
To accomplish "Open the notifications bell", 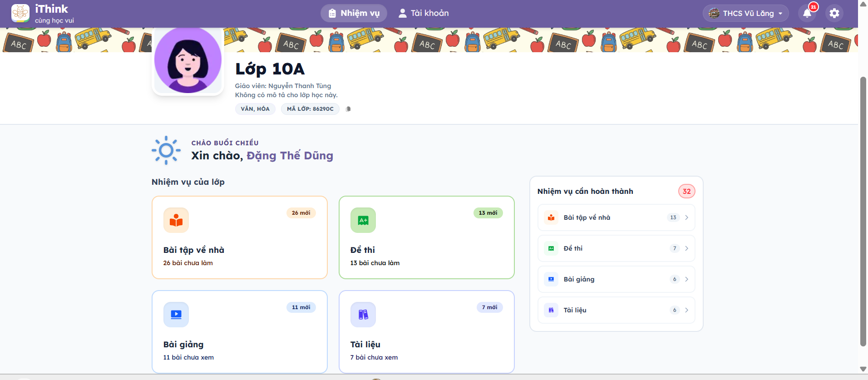I will [807, 13].
